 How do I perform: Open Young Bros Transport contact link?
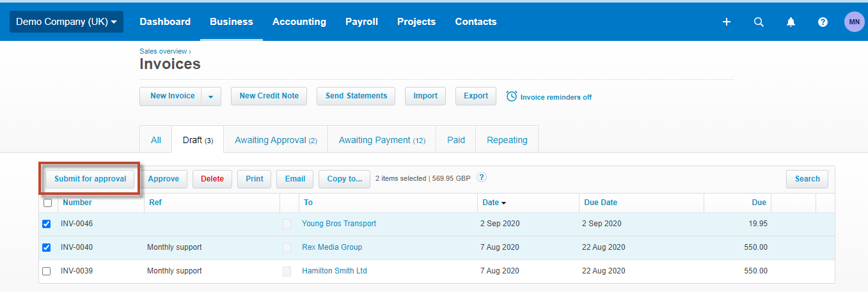tap(339, 224)
